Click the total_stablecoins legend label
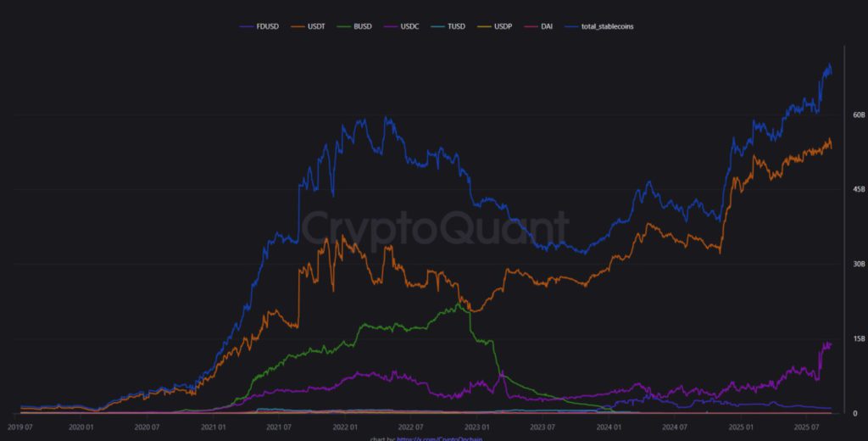This screenshot has width=868, height=441. pyautogui.click(x=609, y=26)
